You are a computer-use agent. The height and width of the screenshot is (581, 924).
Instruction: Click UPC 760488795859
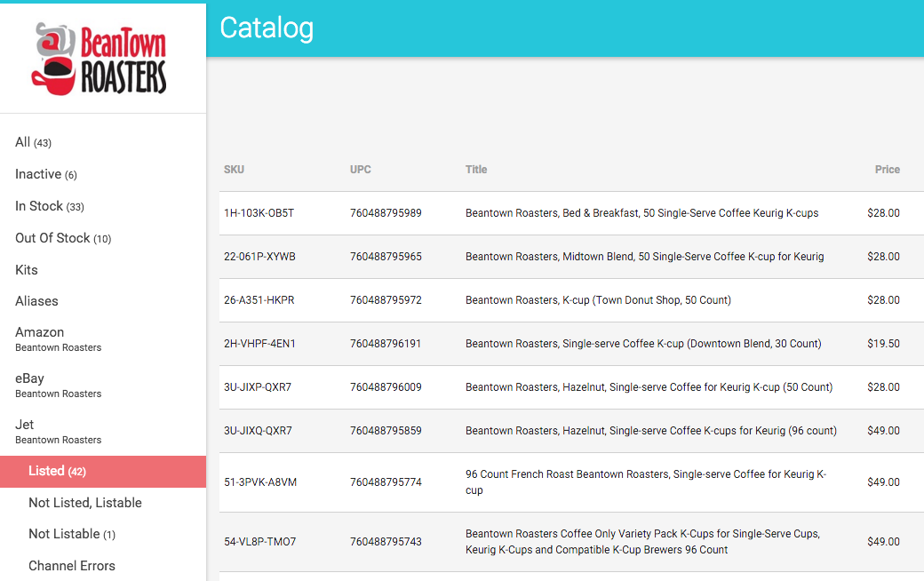click(x=386, y=432)
